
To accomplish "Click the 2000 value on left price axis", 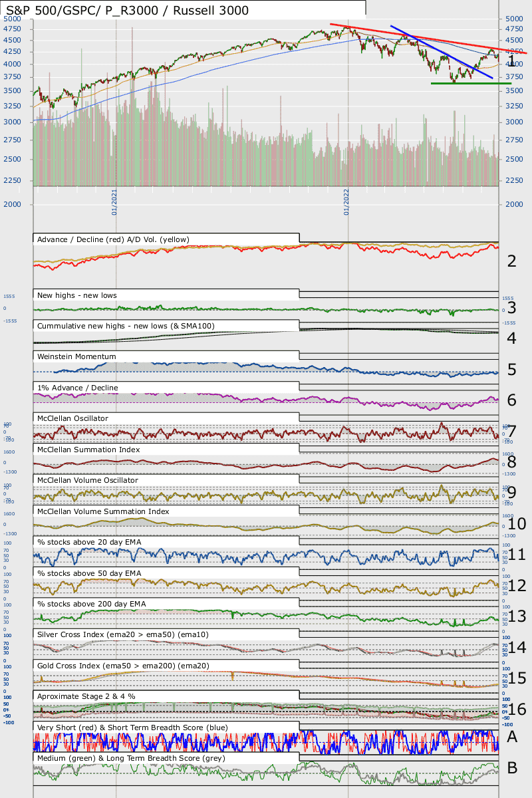I will (13, 204).
